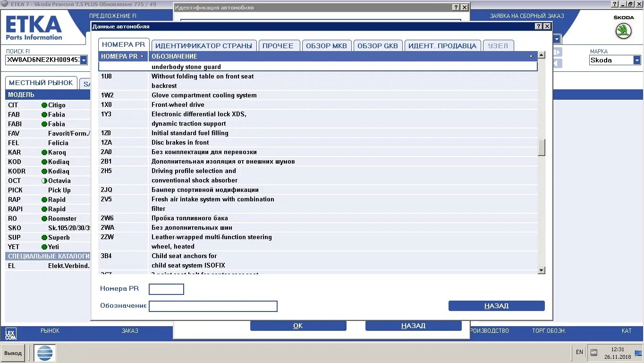This screenshot has width=644, height=363.
Task: Open Рынок in bottom bar
Action: 50,331
